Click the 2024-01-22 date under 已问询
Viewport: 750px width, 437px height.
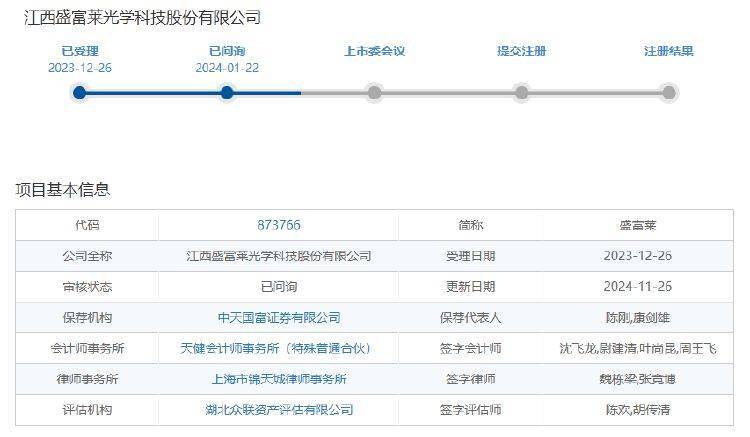point(227,68)
